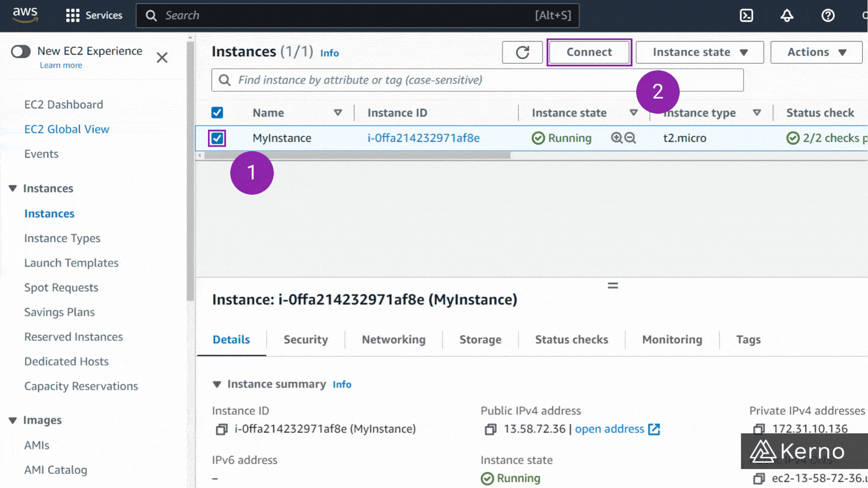Image resolution: width=868 pixels, height=488 pixels.
Task: Click the instances table horizontal scrollbar
Action: 357,155
